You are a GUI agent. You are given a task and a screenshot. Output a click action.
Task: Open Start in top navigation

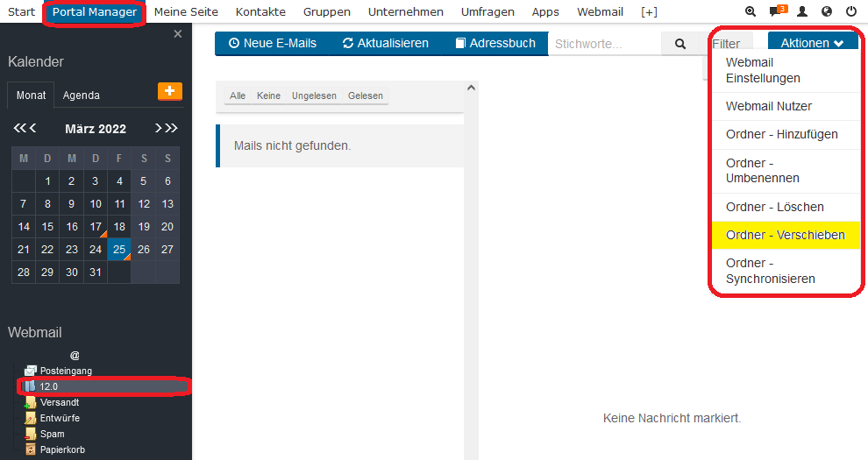click(22, 11)
